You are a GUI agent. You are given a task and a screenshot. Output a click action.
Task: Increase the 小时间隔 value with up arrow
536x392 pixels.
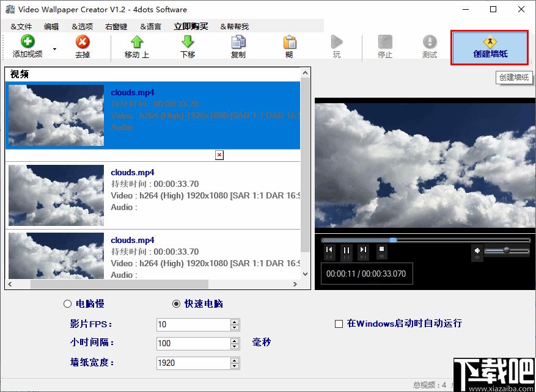[235, 341]
